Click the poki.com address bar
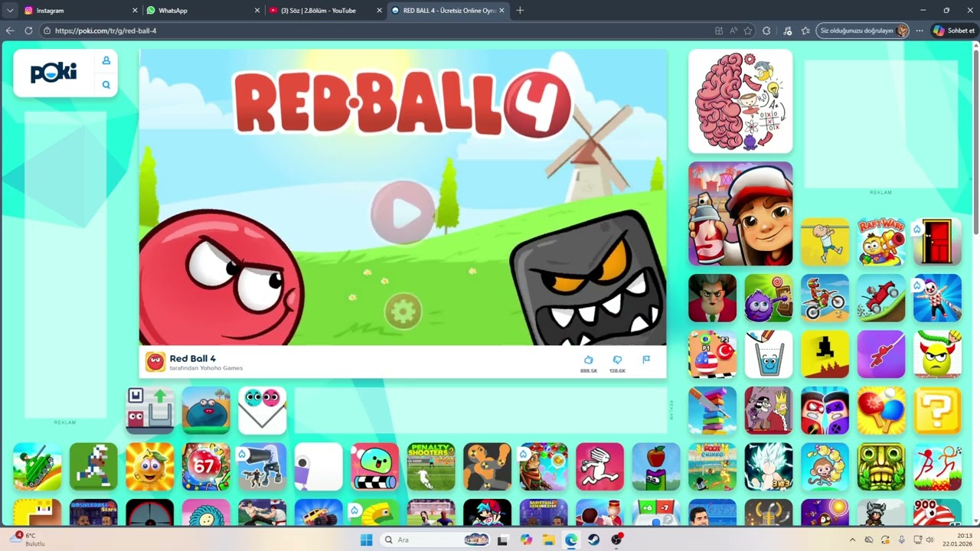980x551 pixels. [x=375, y=31]
